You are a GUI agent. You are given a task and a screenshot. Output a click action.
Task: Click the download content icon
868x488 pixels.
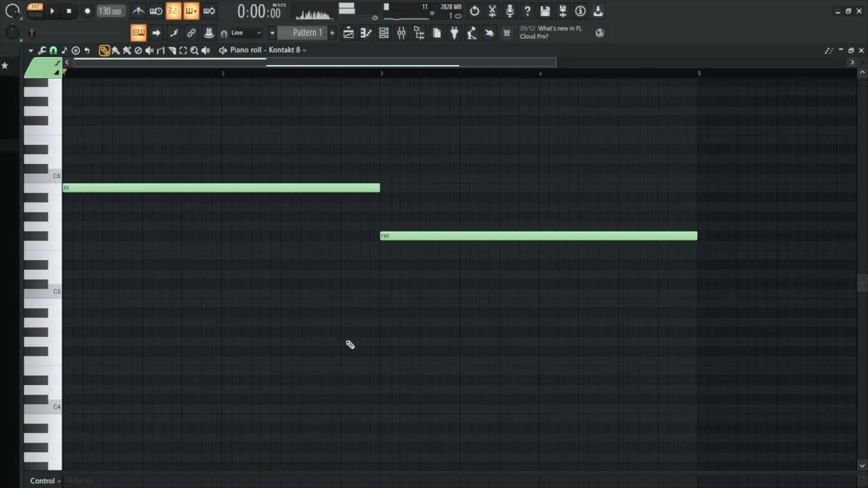598,11
